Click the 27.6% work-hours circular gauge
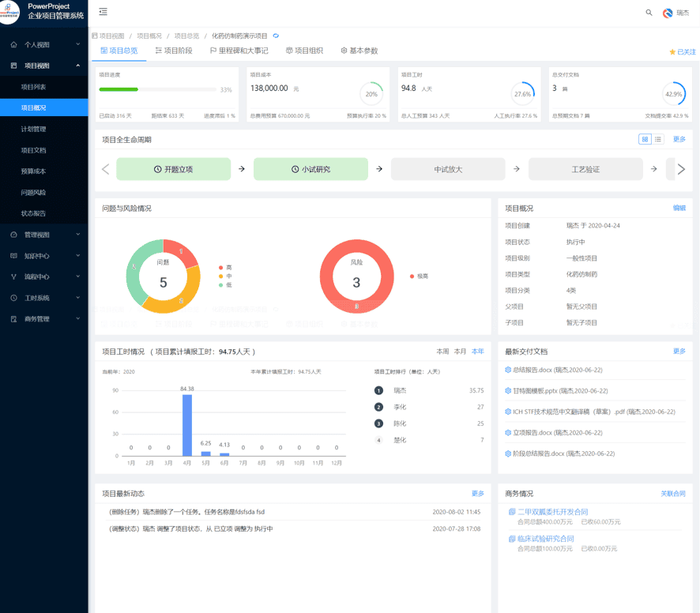This screenshot has width=700, height=613. [522, 94]
